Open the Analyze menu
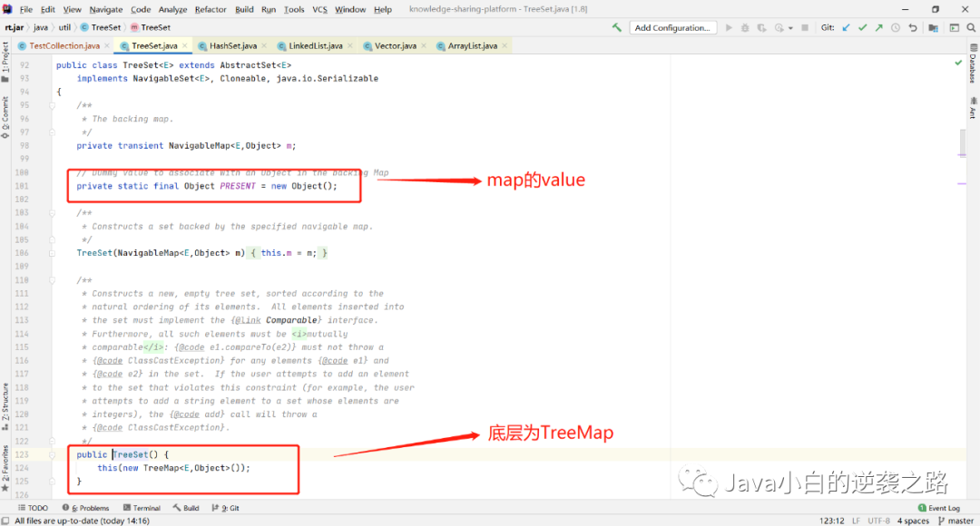Viewport: 980px width, 526px height. pyautogui.click(x=172, y=9)
